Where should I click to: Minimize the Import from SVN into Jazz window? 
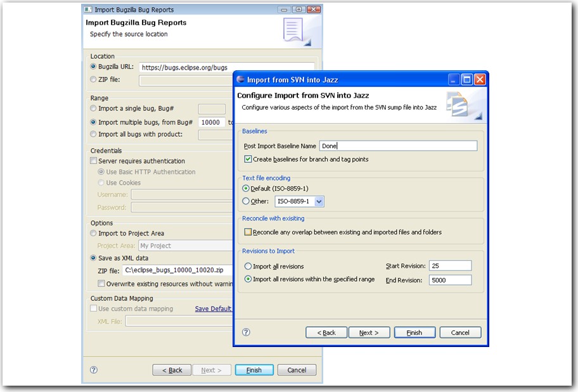(x=454, y=80)
